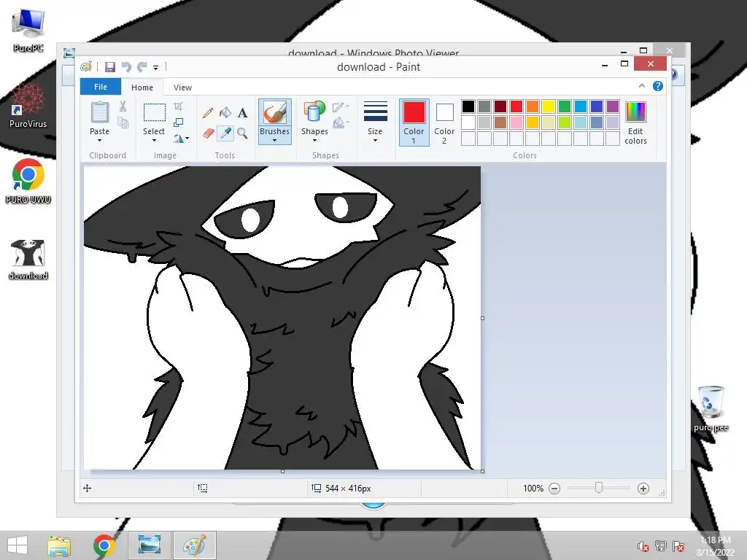Image resolution: width=747 pixels, height=560 pixels.
Task: Expand the Rotate or flip dropdown
Action: pos(181,139)
